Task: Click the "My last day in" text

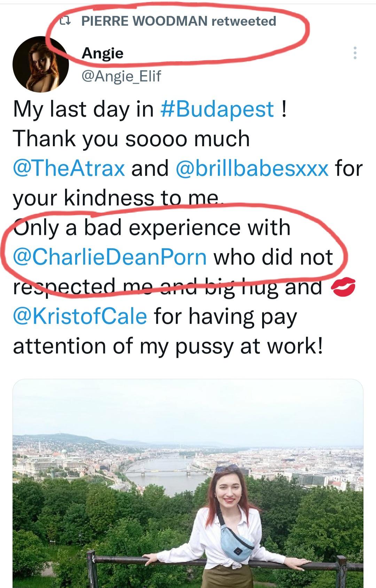Action: [x=84, y=109]
